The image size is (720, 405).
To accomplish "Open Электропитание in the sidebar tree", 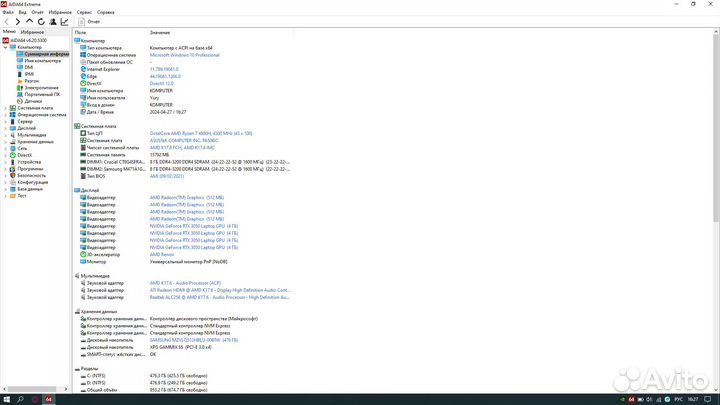I will (41, 88).
